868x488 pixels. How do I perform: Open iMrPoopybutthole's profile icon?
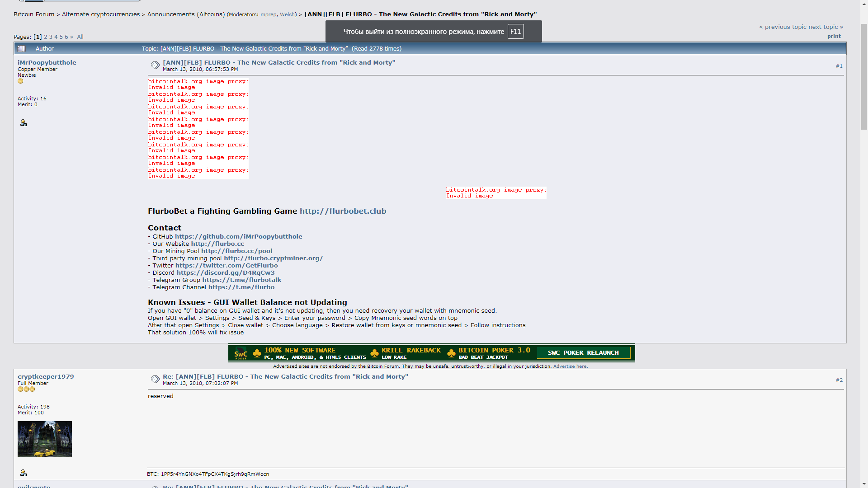click(x=24, y=123)
